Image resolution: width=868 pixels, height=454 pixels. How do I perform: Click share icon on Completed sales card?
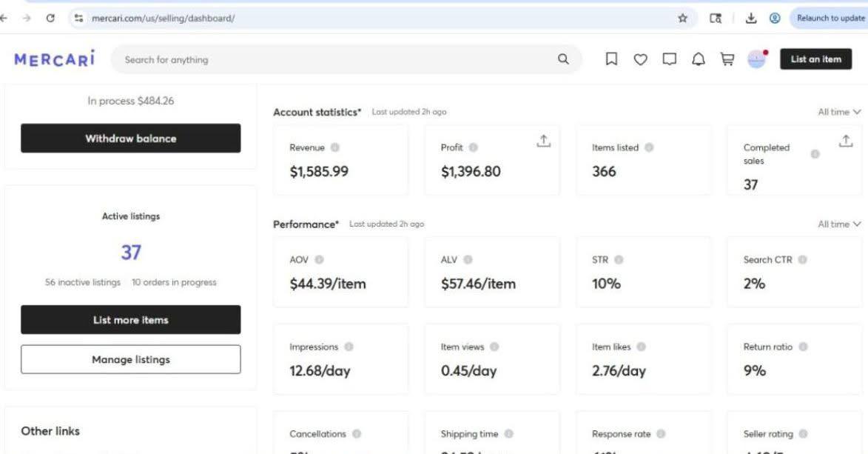847,141
